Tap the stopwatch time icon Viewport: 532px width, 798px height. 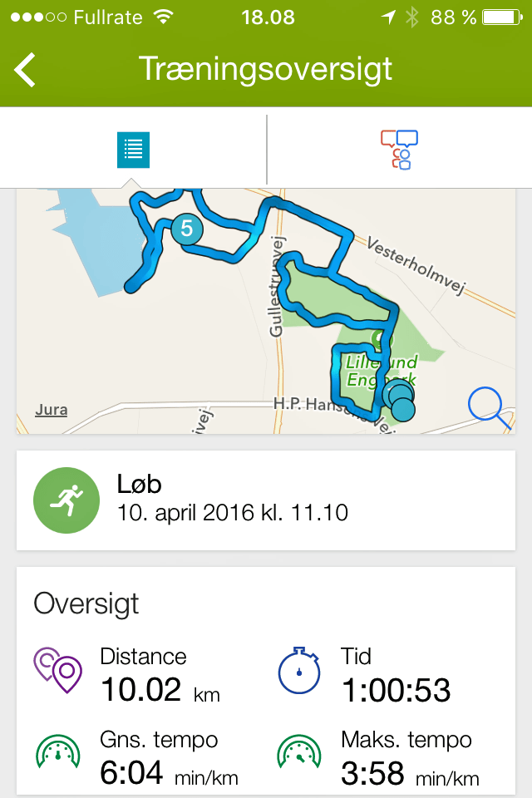[x=299, y=670]
